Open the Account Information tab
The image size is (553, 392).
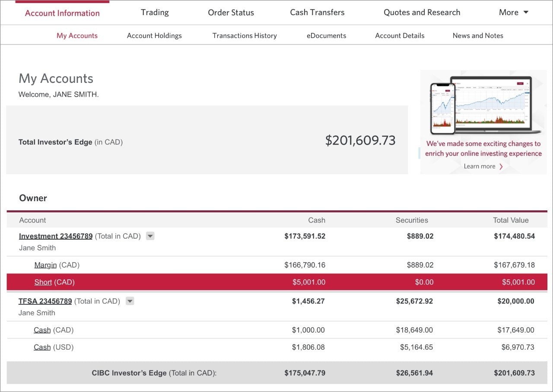click(x=62, y=13)
